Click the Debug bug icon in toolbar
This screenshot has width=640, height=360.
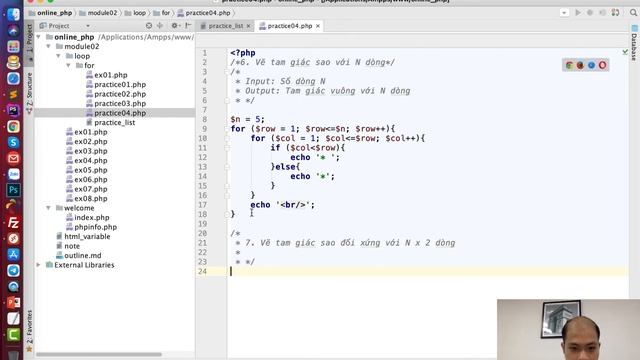pyautogui.click(x=590, y=13)
